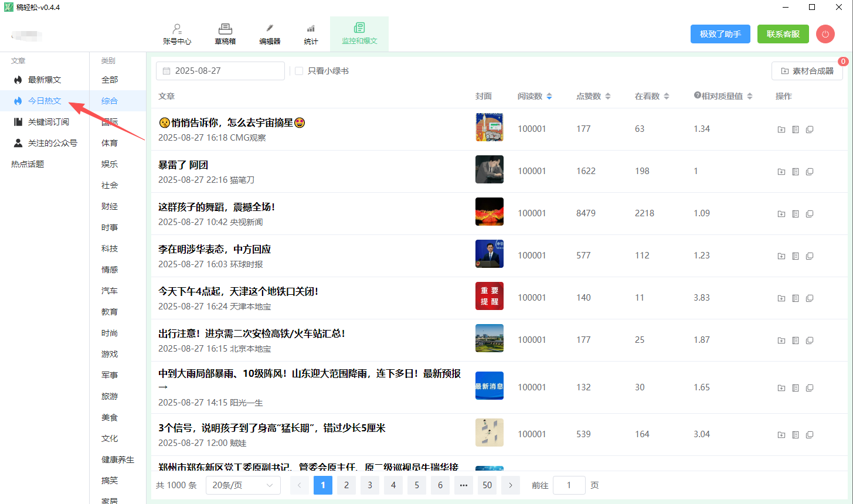
Task: Open the article 李在明涉华表态，中方回应
Action: (215, 250)
